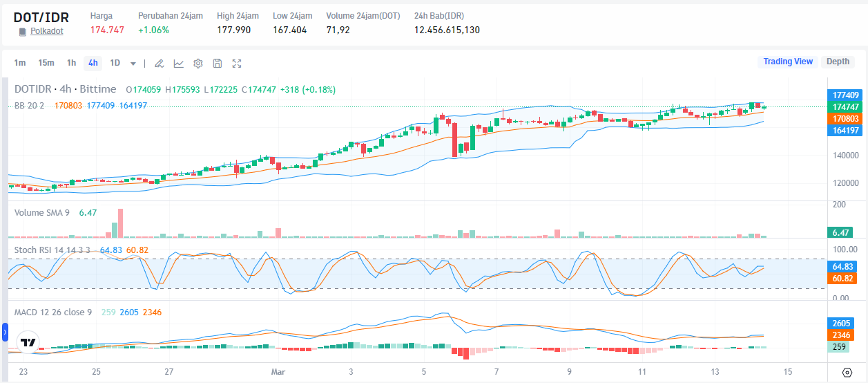Enter fullscreen mode with the expand icon
This screenshot has height=383, width=868.
click(237, 64)
